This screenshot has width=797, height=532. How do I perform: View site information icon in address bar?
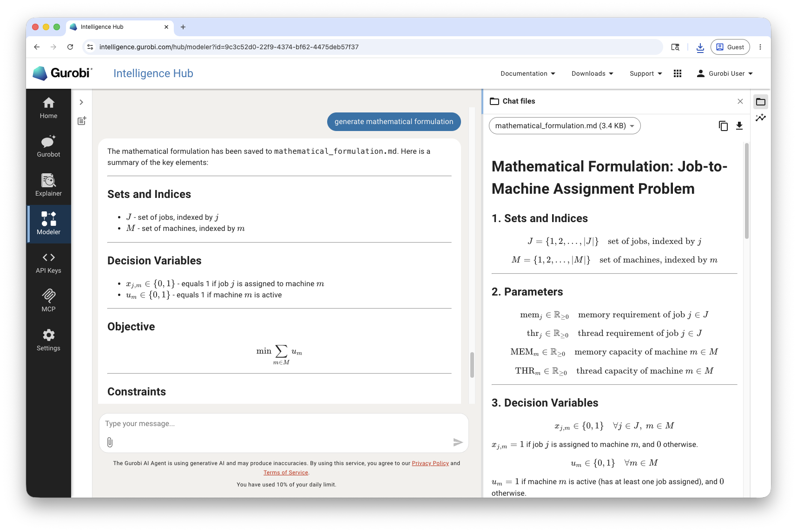pyautogui.click(x=91, y=47)
